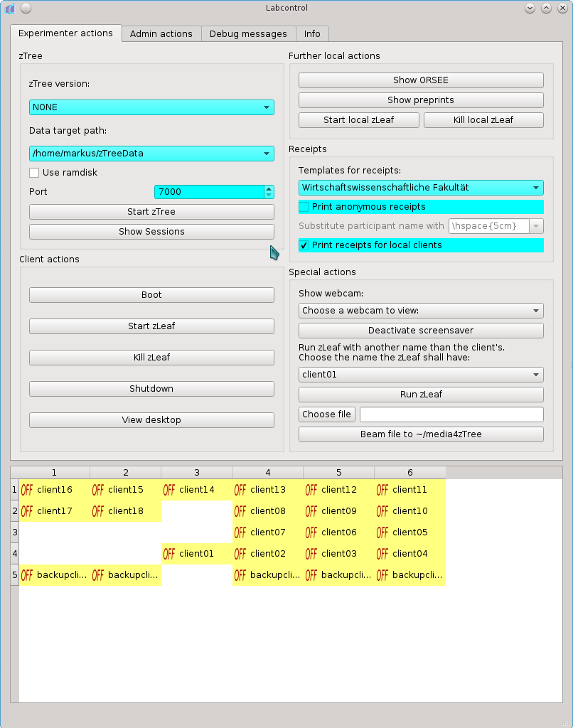
Task: Open the zTree version dropdown
Action: point(151,107)
